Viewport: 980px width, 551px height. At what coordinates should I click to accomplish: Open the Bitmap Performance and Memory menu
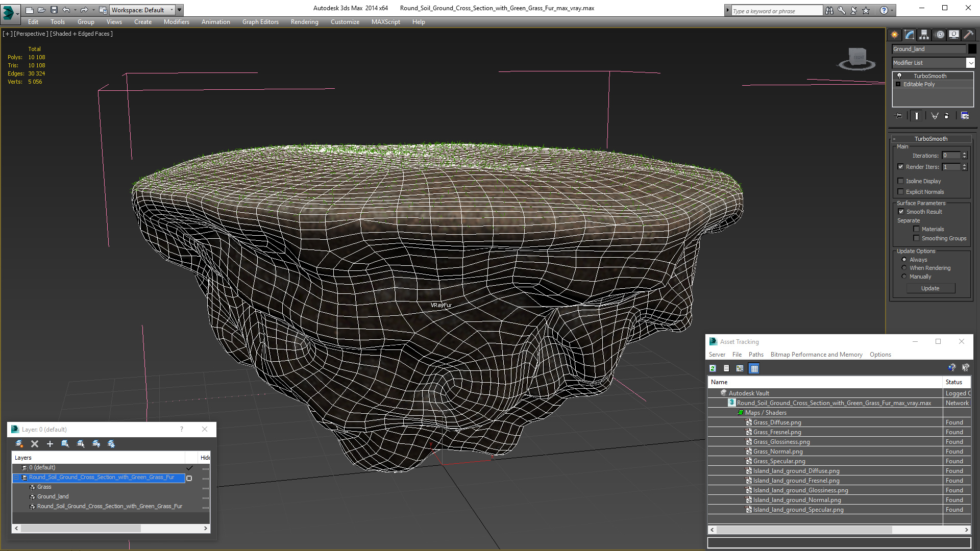pos(816,355)
